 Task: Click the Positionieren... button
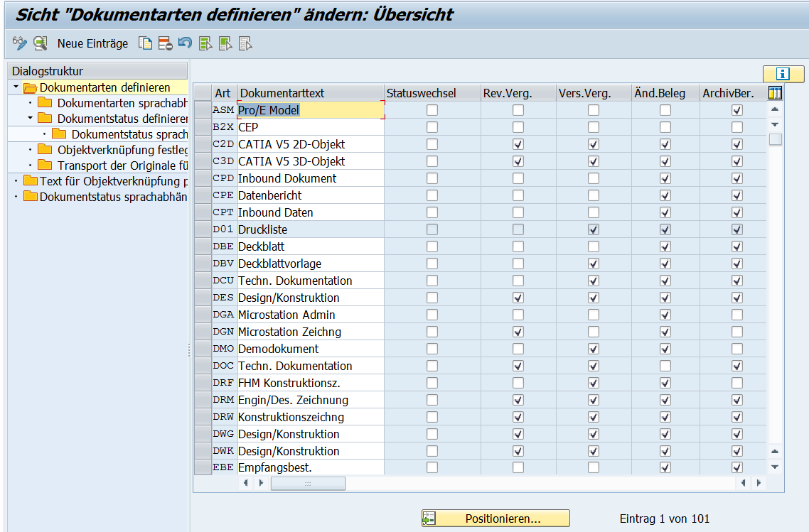tap(495, 519)
